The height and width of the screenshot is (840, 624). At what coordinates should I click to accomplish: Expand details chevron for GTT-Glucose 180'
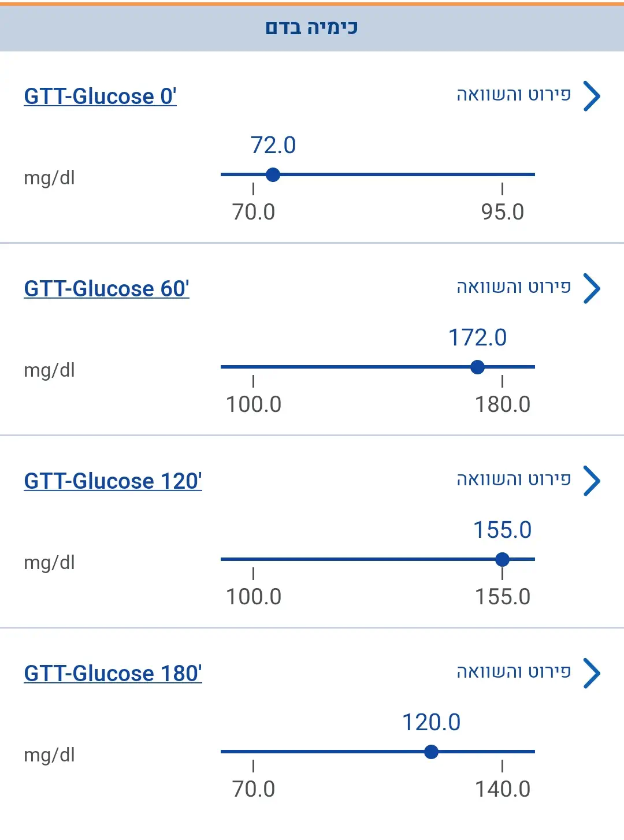pyautogui.click(x=592, y=673)
